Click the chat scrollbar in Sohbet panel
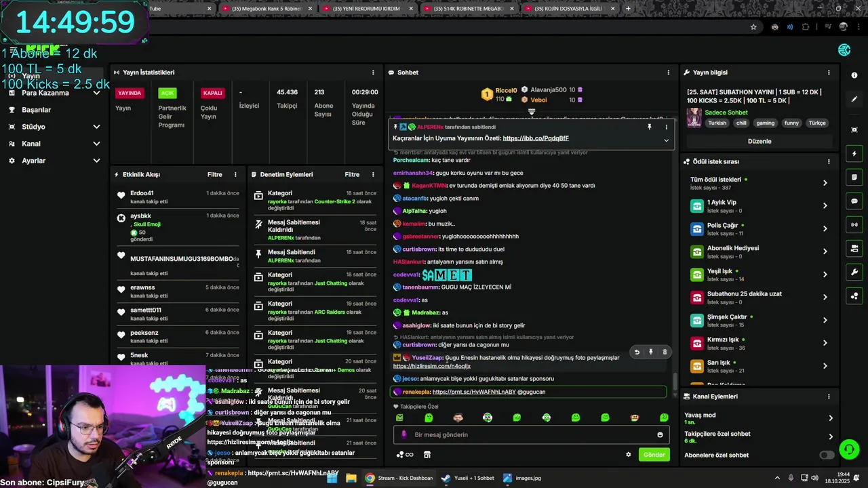The image size is (868, 488). [675, 383]
